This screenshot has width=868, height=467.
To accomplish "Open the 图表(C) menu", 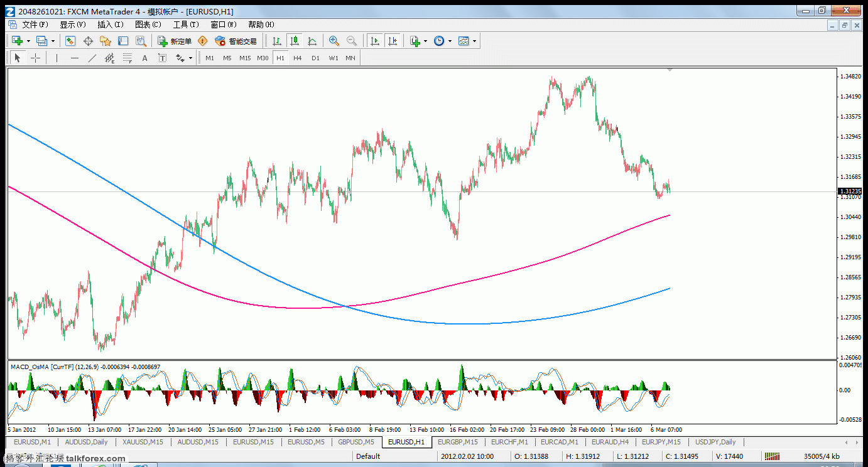I will (x=148, y=24).
